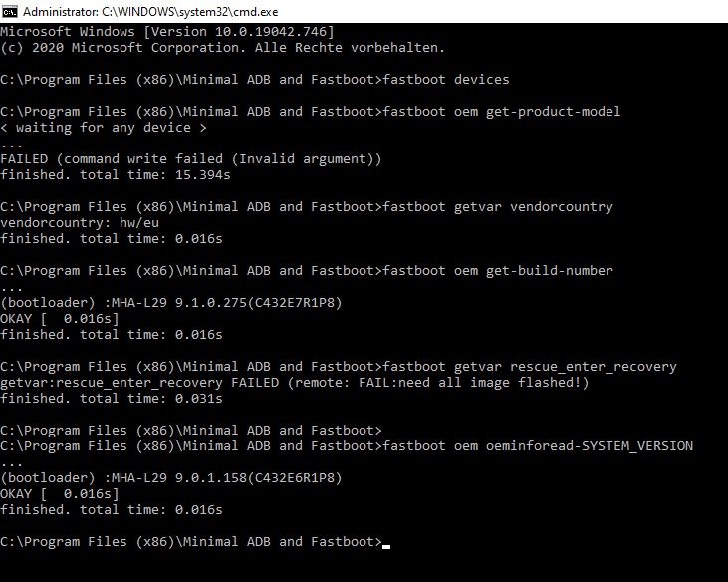The image size is (728, 582).
Task: Click the 'fastboot getvar rescue_enter_recovery' command
Action: 530,367
